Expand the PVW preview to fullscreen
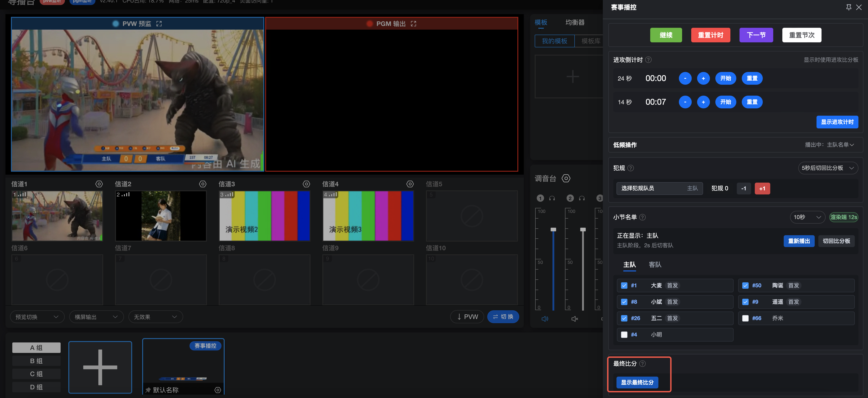The height and width of the screenshot is (398, 868). click(x=159, y=24)
